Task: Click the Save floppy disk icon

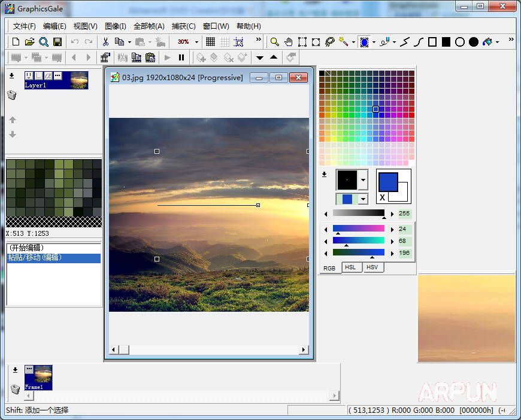Action: (57, 42)
